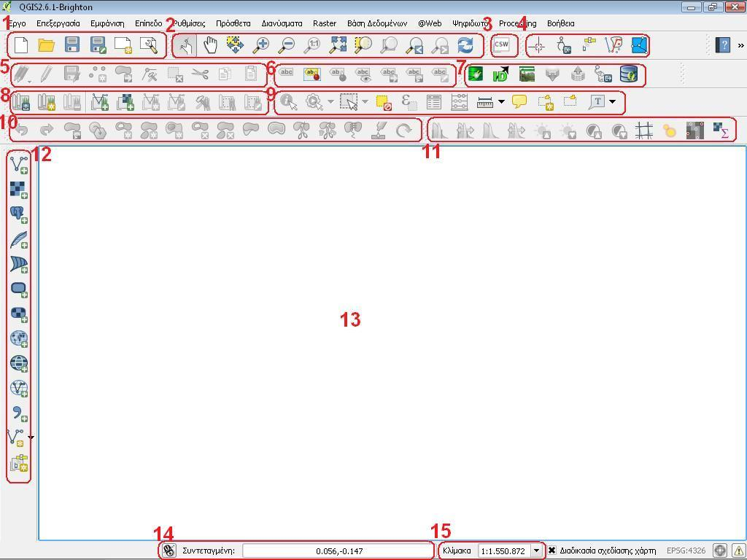Open the Διανύσματα menu
Viewport: 747px width, 560px height.
pyautogui.click(x=282, y=23)
